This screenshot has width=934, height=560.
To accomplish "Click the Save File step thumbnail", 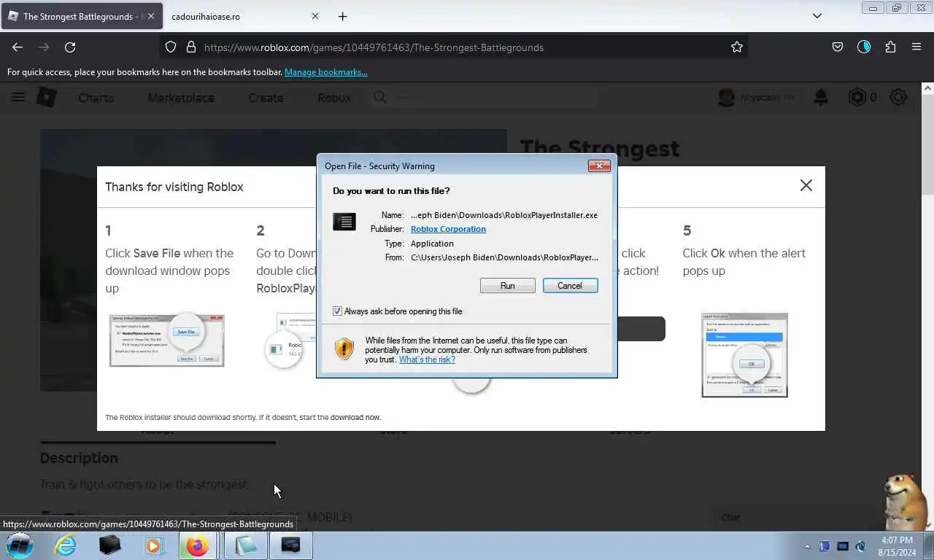I will pyautogui.click(x=167, y=341).
